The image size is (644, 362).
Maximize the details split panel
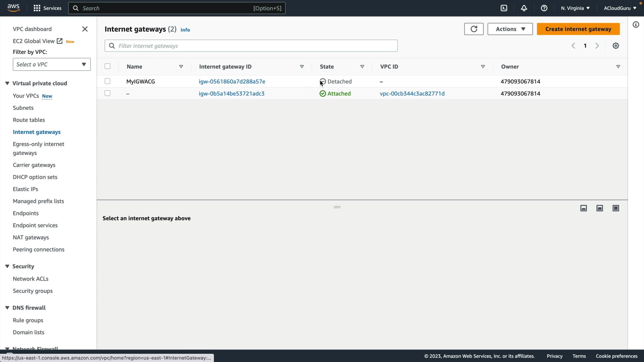[x=615, y=208]
